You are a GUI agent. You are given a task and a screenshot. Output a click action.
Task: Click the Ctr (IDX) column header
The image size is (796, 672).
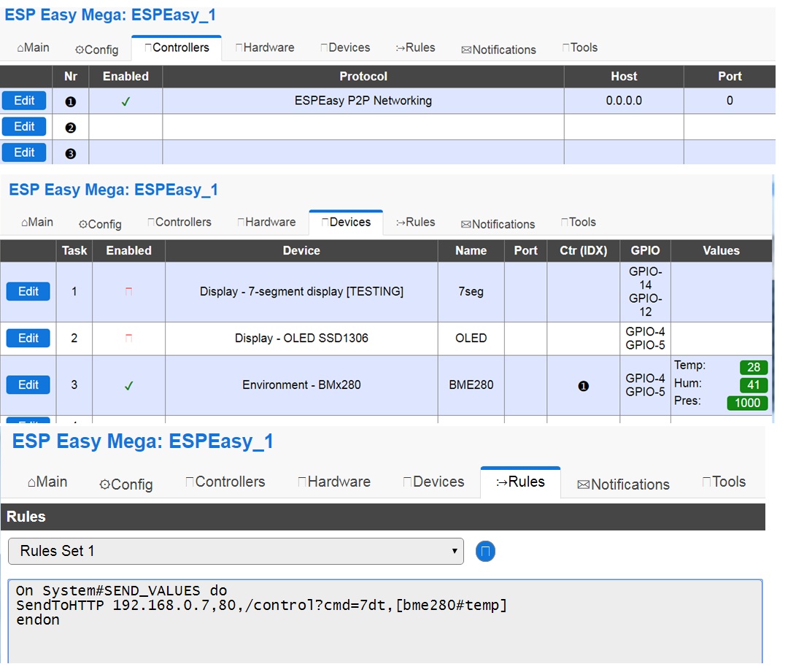pyautogui.click(x=584, y=251)
